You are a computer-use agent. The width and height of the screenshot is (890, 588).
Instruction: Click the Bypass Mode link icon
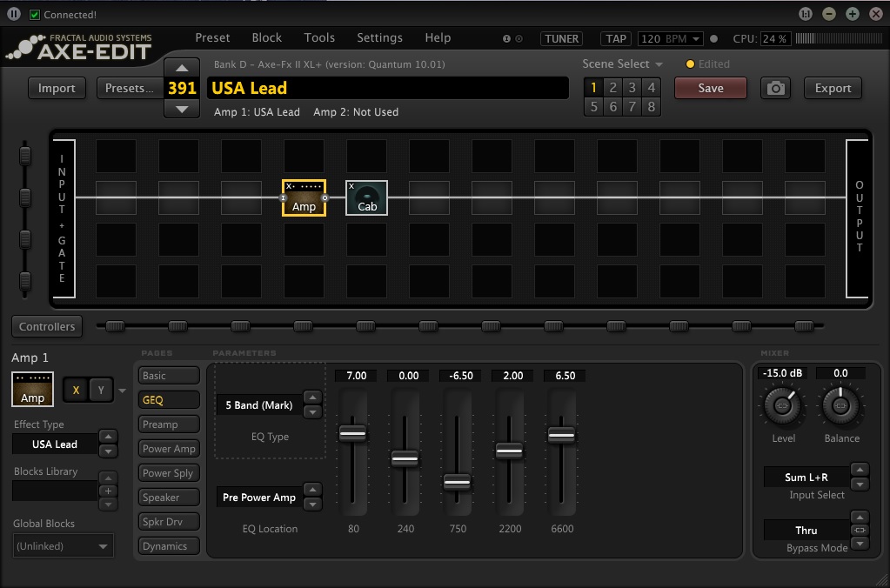coord(860,530)
